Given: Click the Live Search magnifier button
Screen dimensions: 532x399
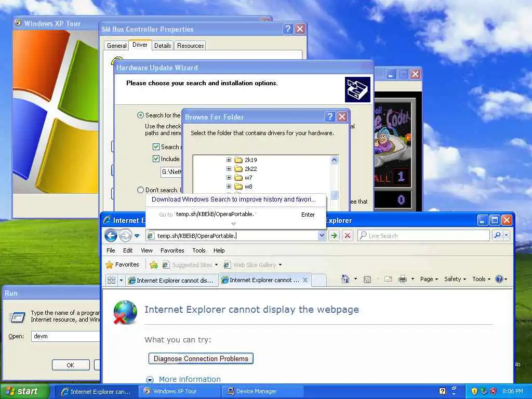Looking at the screenshot, I should [497, 235].
